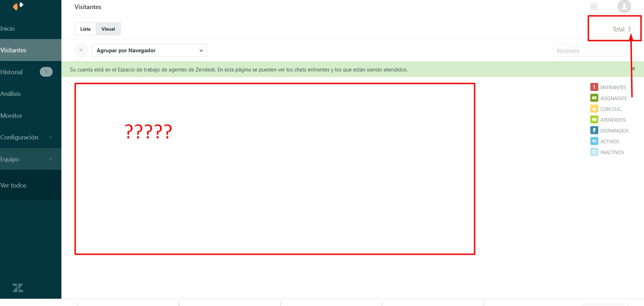Open Análisis in the sidebar
644x306 pixels.
click(x=31, y=94)
